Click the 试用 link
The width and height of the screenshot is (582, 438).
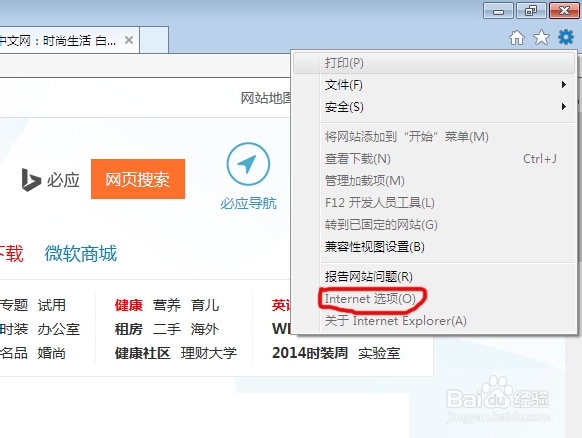click(x=52, y=305)
